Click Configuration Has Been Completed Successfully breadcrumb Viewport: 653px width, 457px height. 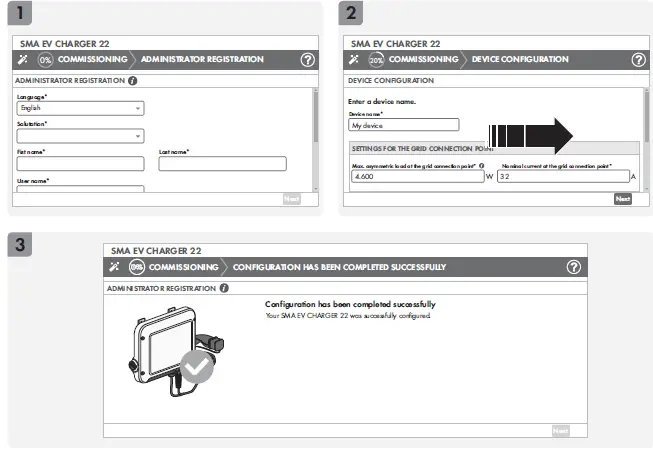pos(339,267)
